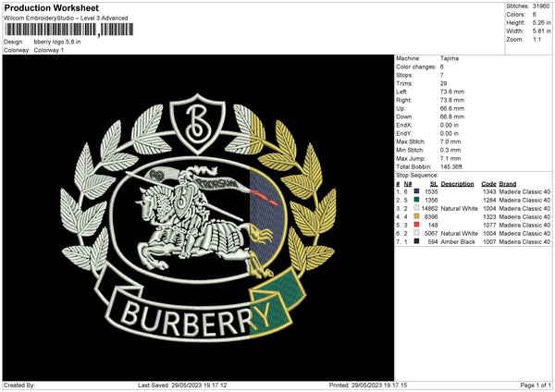Click the barcode under the worksheet title
This screenshot has width=555, height=392.
69,30
